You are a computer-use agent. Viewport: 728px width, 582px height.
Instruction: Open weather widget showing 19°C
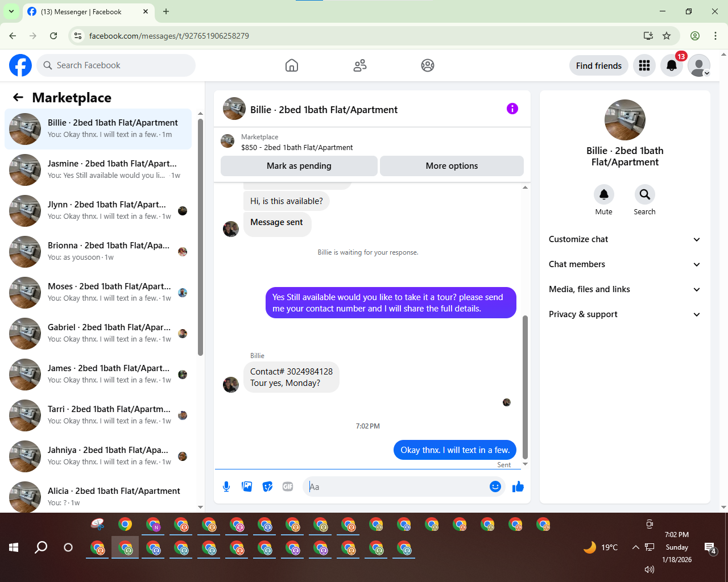tap(601, 547)
